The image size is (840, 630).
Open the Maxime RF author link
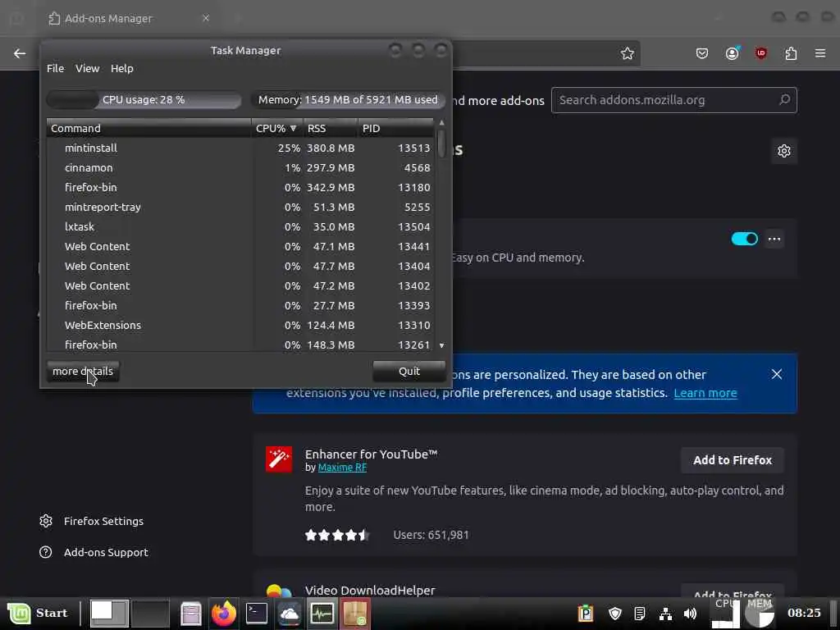[x=342, y=468]
